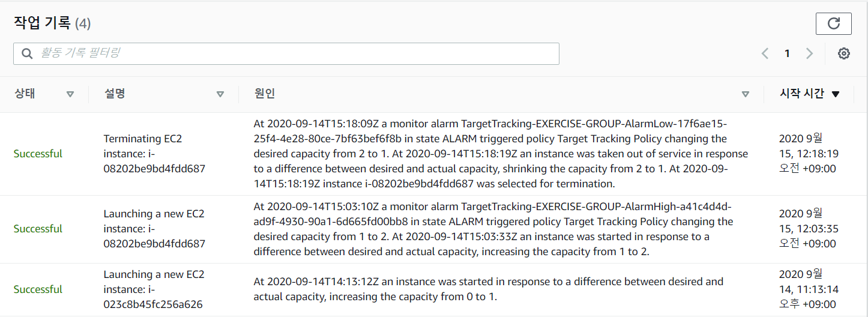Click the 원인 column header
868x317 pixels.
point(265,94)
